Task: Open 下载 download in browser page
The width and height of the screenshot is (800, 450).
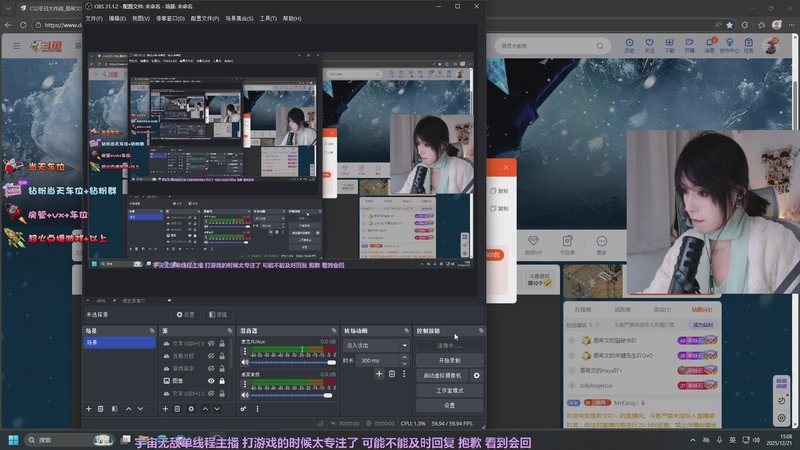Action: [x=669, y=45]
